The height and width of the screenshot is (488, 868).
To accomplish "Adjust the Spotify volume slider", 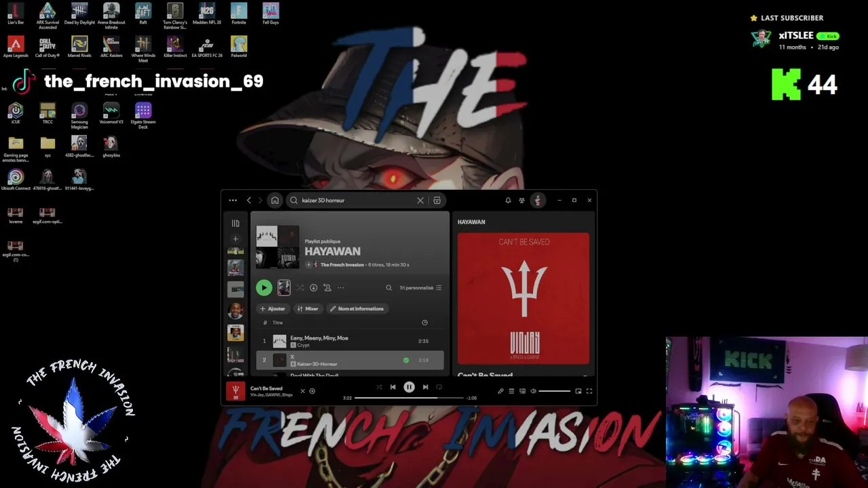I will click(555, 391).
